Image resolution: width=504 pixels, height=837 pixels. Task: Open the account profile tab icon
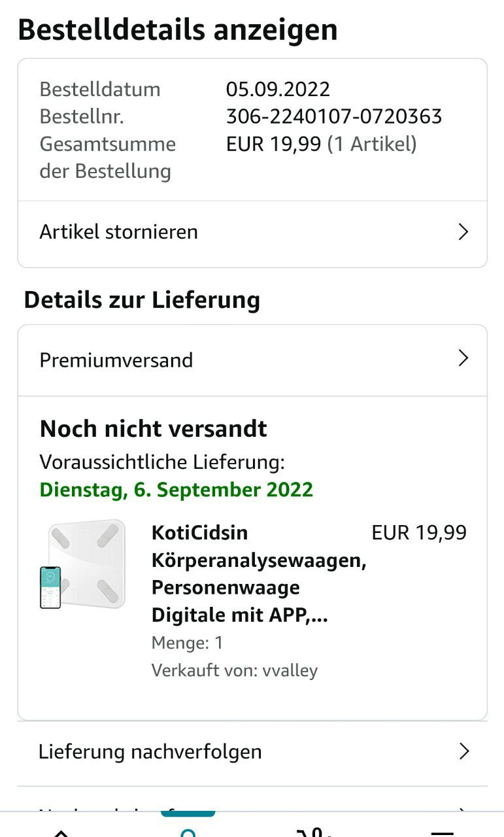click(188, 832)
